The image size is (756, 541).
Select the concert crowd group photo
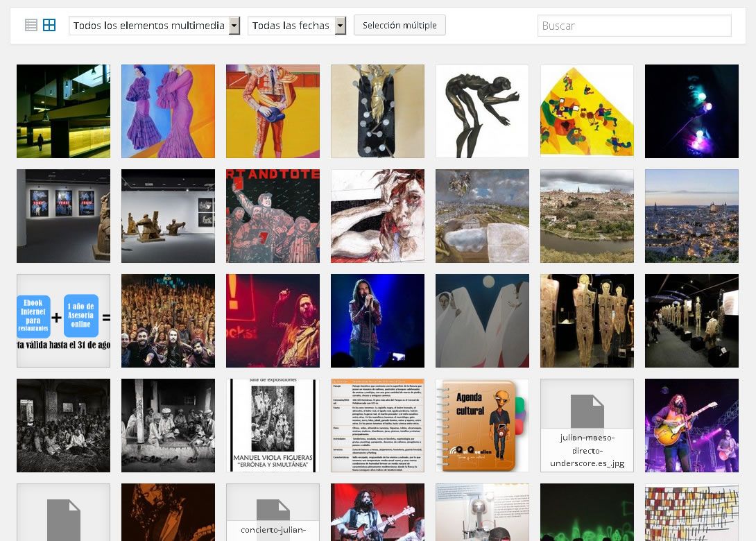click(168, 320)
